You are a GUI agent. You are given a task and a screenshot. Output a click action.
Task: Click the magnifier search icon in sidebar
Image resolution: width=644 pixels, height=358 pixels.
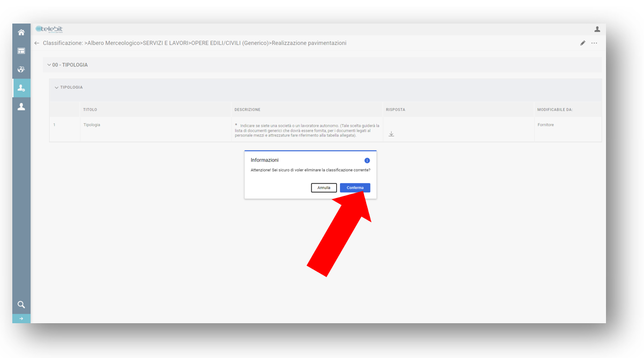pyautogui.click(x=21, y=304)
